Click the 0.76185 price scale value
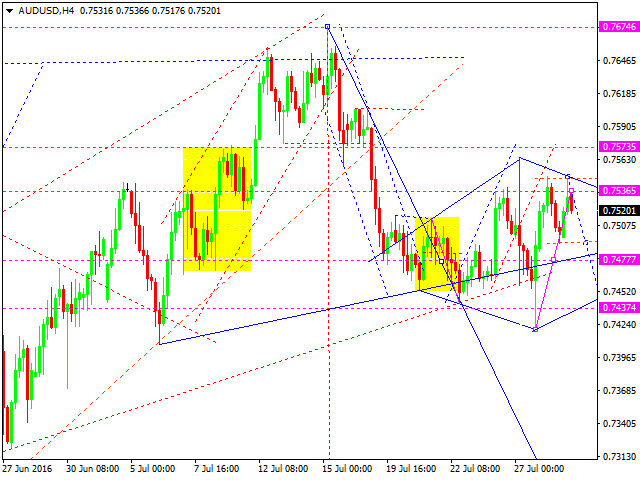The width and height of the screenshot is (640, 480). (x=619, y=94)
